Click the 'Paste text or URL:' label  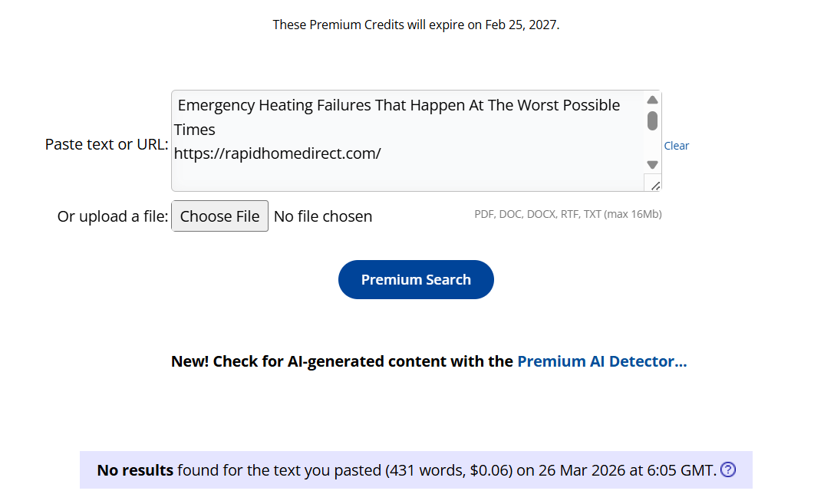click(x=107, y=144)
